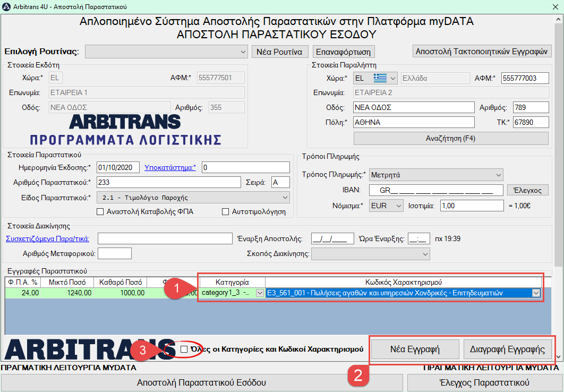
Task: Click the scrollbar down arrow
Action: (558, 357)
